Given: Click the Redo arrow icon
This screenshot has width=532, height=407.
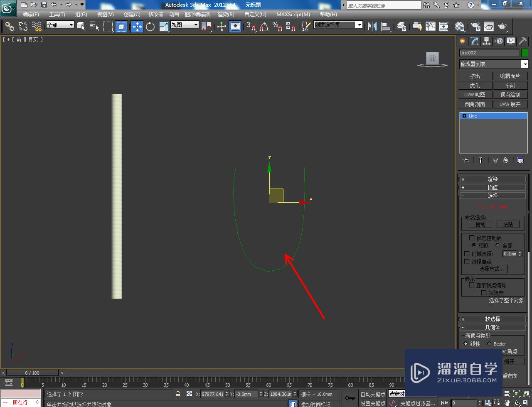Looking at the screenshot, I should click(x=69, y=5).
